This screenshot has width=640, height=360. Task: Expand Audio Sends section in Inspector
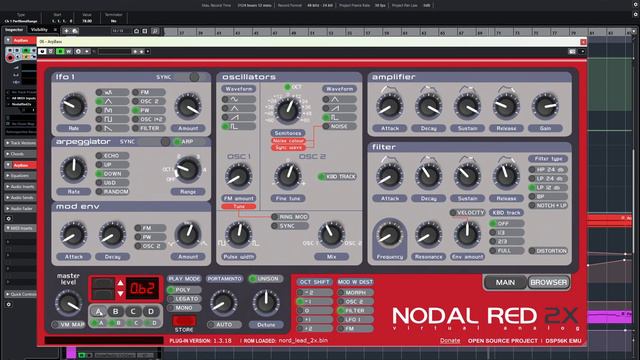(x=20, y=198)
